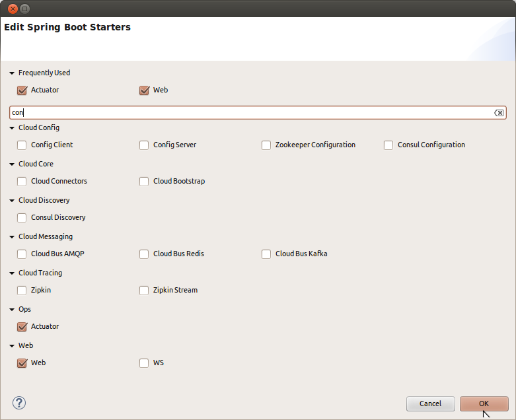Select the Cloud Bootstrap checkbox
The width and height of the screenshot is (516, 420).
[144, 181]
